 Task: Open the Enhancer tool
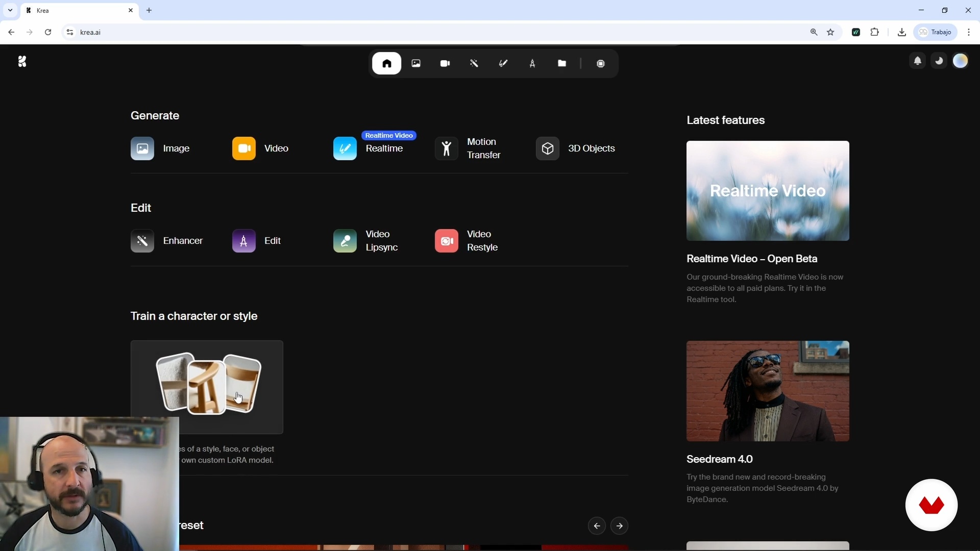[167, 241]
